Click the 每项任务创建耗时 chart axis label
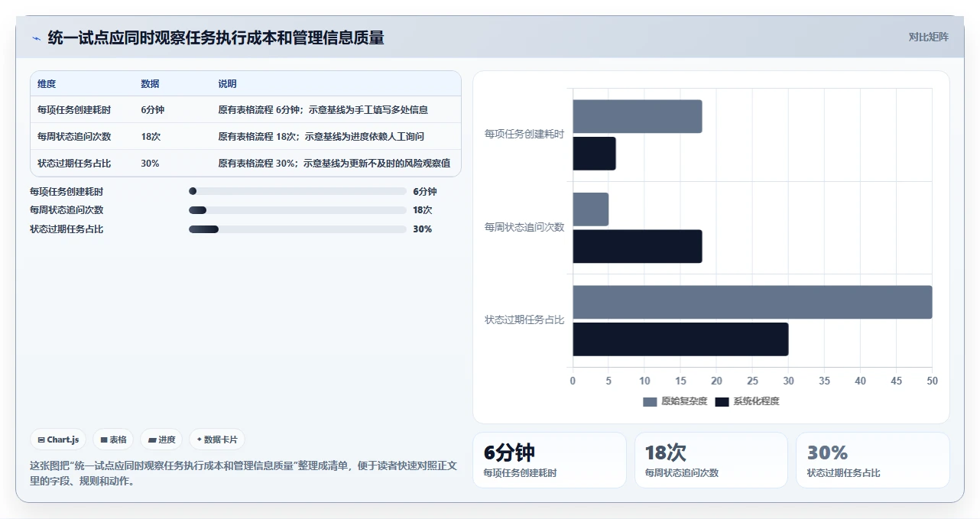The width and height of the screenshot is (980, 519). point(524,135)
